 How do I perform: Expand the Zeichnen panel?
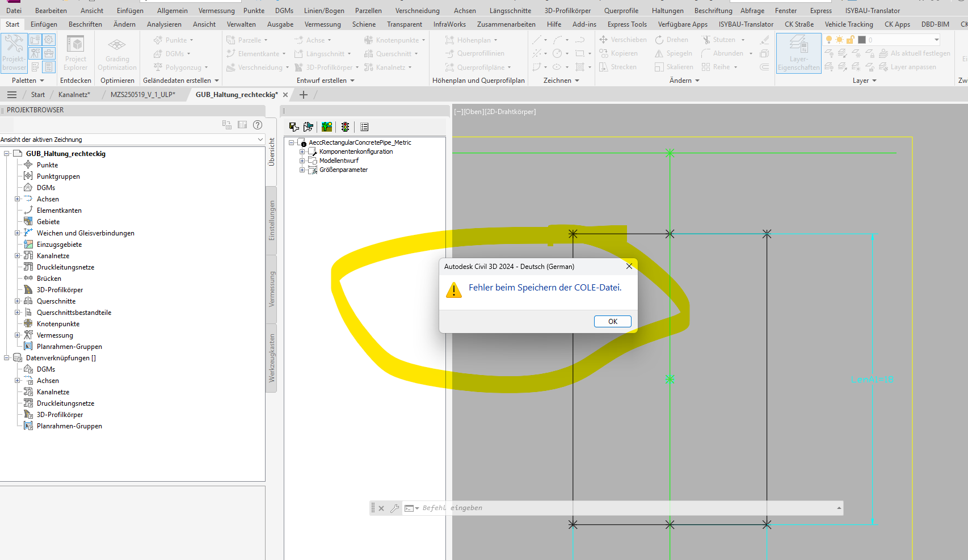point(562,81)
